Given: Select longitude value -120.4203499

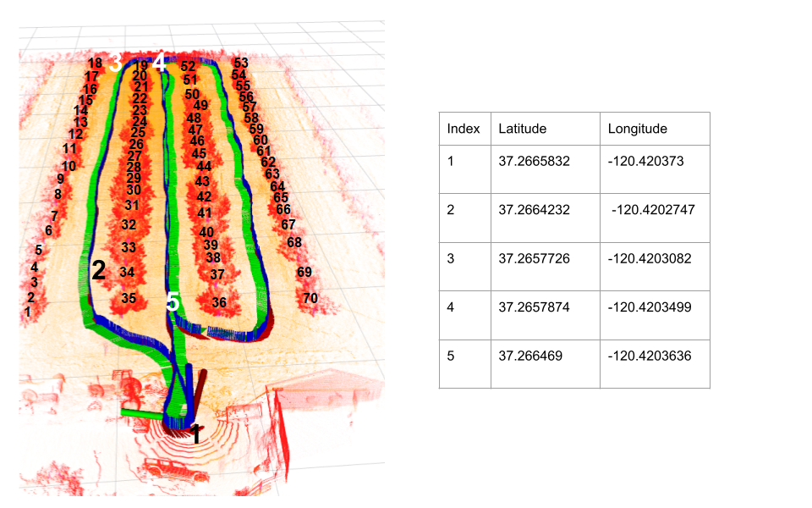Looking at the screenshot, I should (x=650, y=307).
